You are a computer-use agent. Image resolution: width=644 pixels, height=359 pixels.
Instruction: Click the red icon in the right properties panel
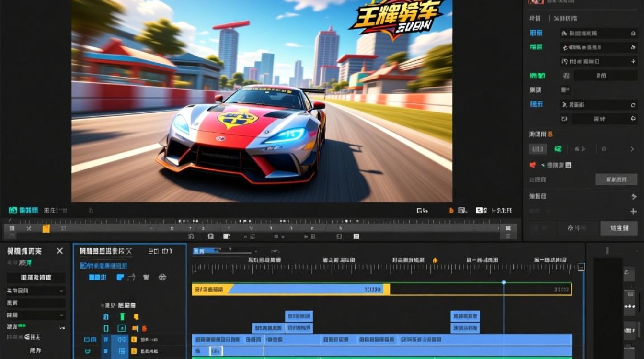click(532, 165)
